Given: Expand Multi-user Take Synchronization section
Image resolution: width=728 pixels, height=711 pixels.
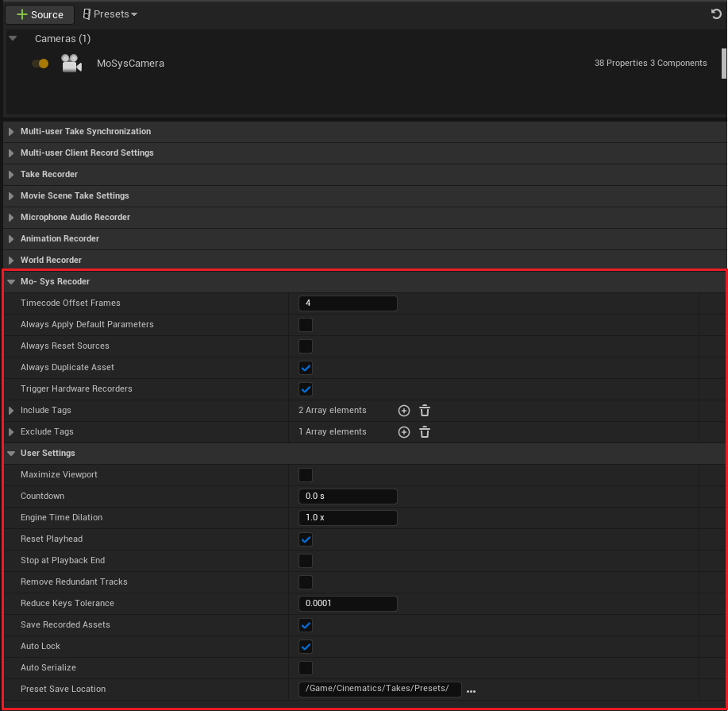Looking at the screenshot, I should pyautogui.click(x=11, y=132).
